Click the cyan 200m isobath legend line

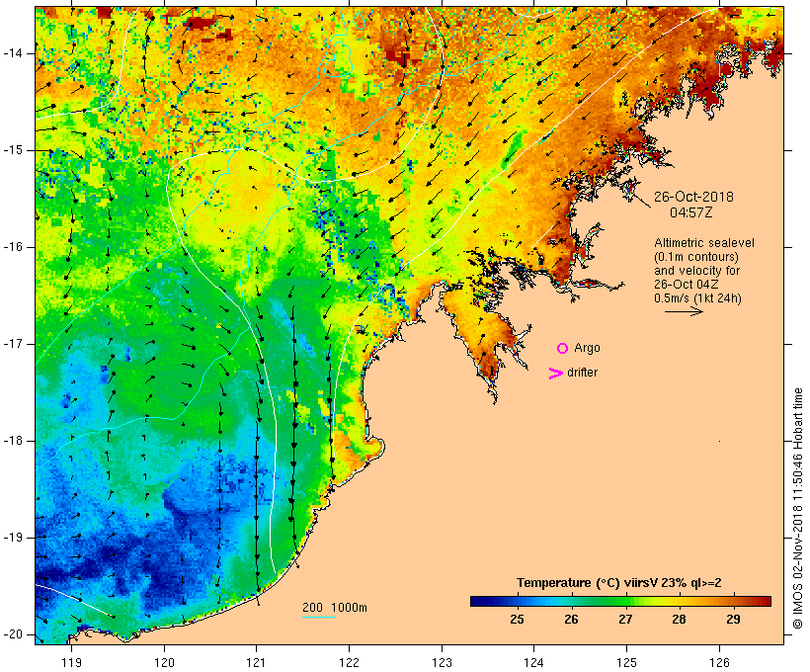click(319, 617)
